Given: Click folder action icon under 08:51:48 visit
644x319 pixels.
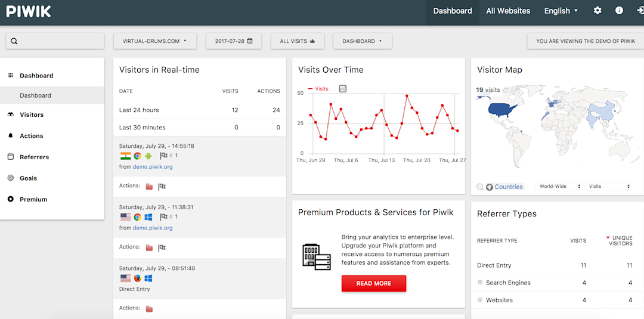Looking at the screenshot, I should [x=150, y=308].
